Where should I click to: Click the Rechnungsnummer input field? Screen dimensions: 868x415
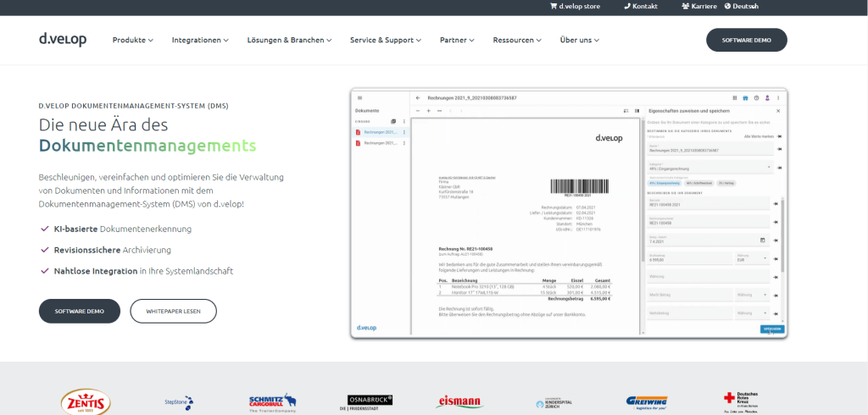click(709, 221)
